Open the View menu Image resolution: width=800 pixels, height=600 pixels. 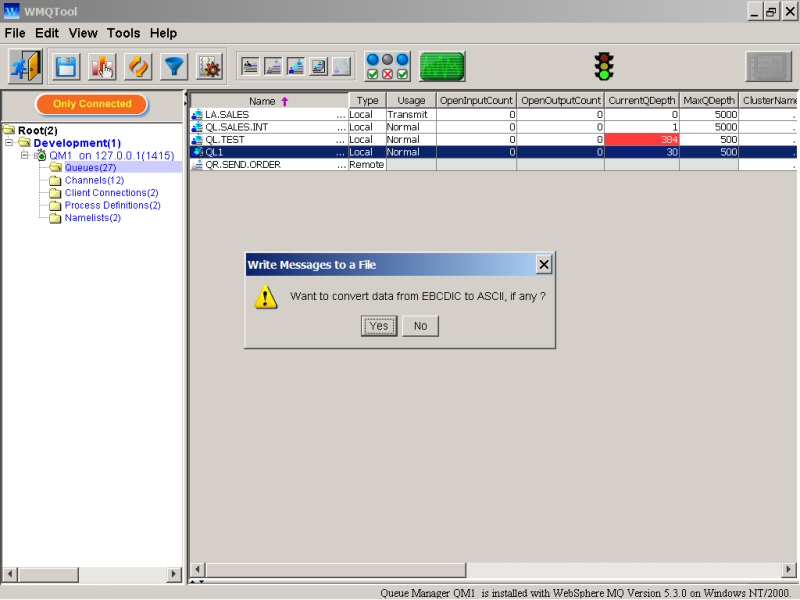pos(83,33)
